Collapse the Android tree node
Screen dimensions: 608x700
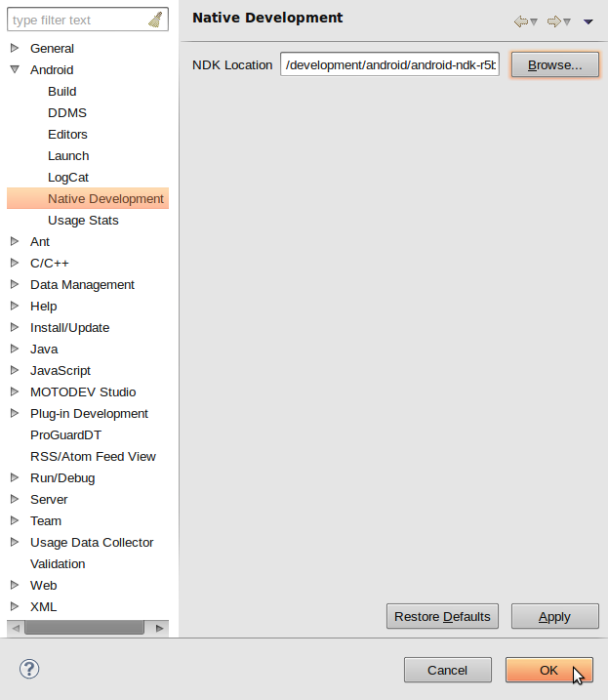pyautogui.click(x=15, y=69)
